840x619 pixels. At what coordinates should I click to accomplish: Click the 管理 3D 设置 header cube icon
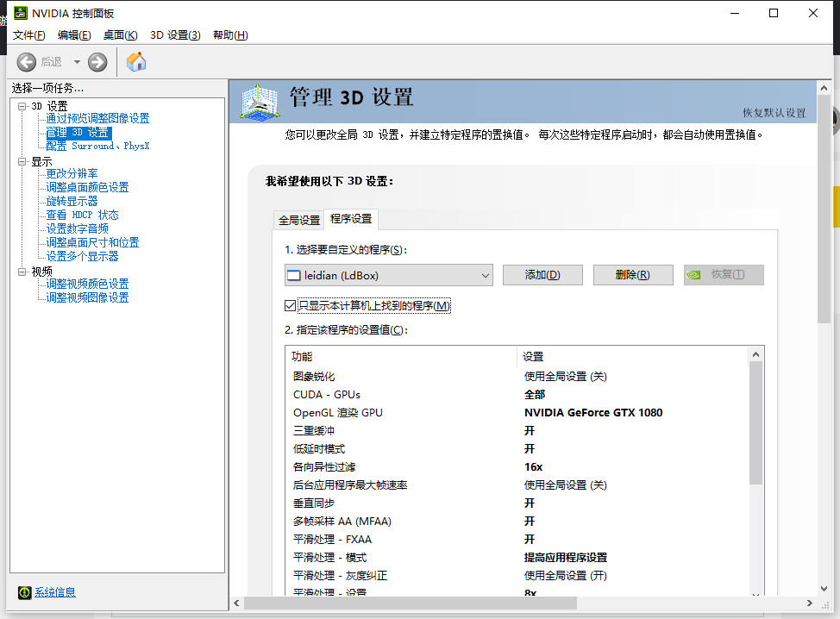coord(261,101)
